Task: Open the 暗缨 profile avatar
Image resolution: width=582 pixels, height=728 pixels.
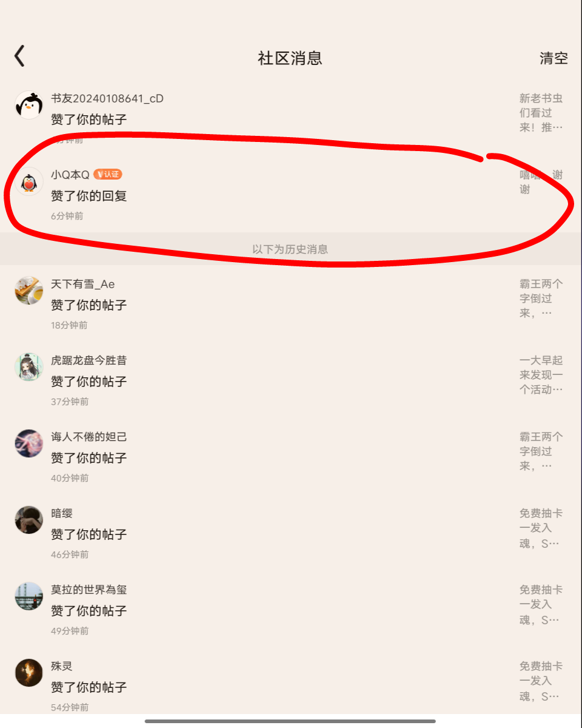Action: tap(28, 519)
